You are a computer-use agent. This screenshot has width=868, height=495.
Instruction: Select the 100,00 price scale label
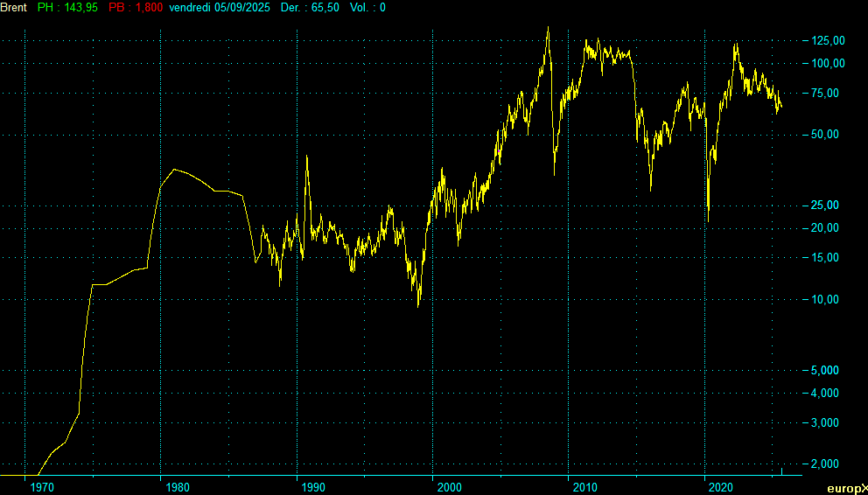(828, 63)
